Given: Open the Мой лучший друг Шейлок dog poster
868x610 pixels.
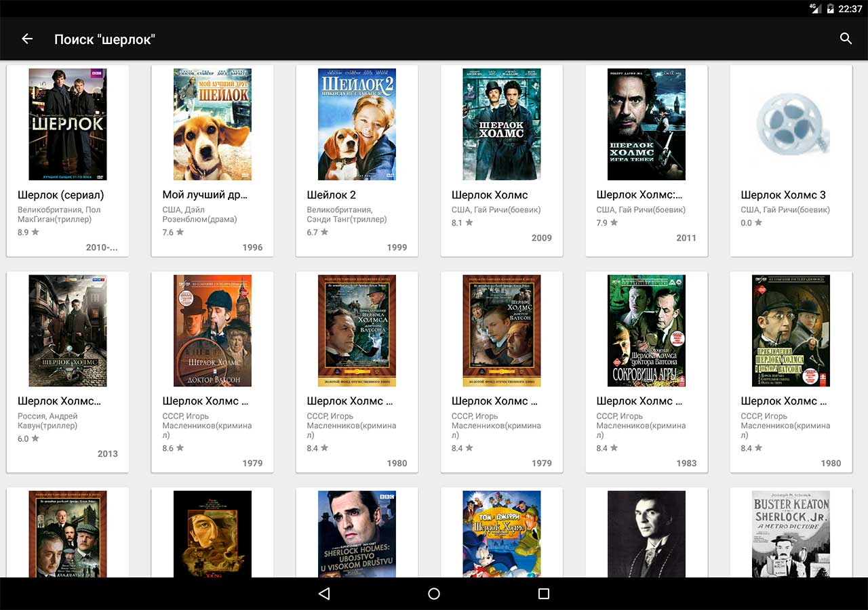Looking at the screenshot, I should coord(212,124).
